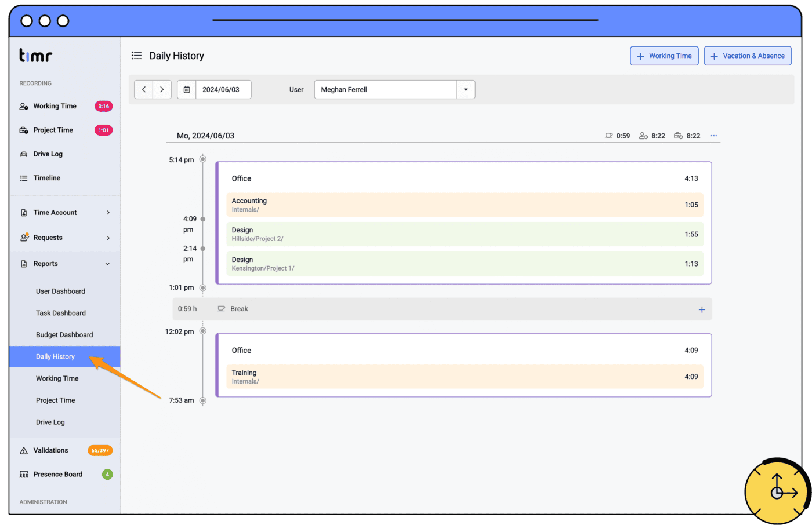
Task: Select the Accounting Internals time entry
Action: pyautogui.click(x=464, y=205)
